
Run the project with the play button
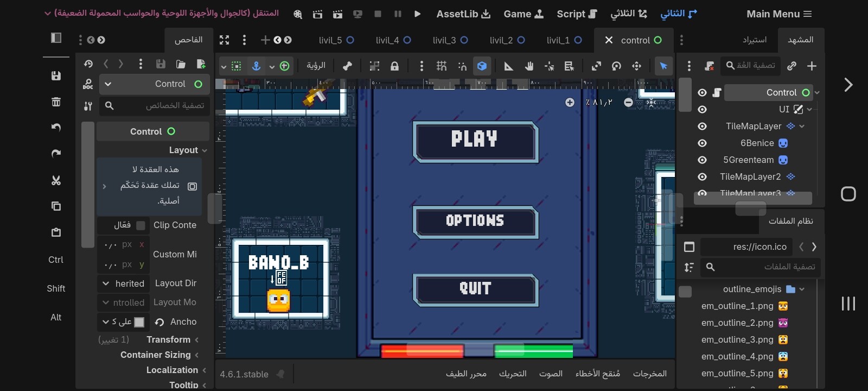(417, 14)
